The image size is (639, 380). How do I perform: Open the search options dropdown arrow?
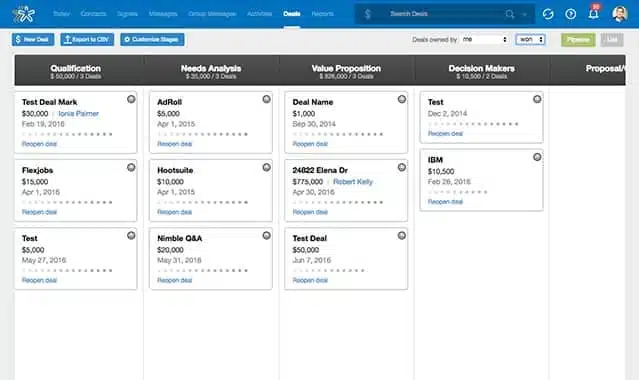pos(524,14)
